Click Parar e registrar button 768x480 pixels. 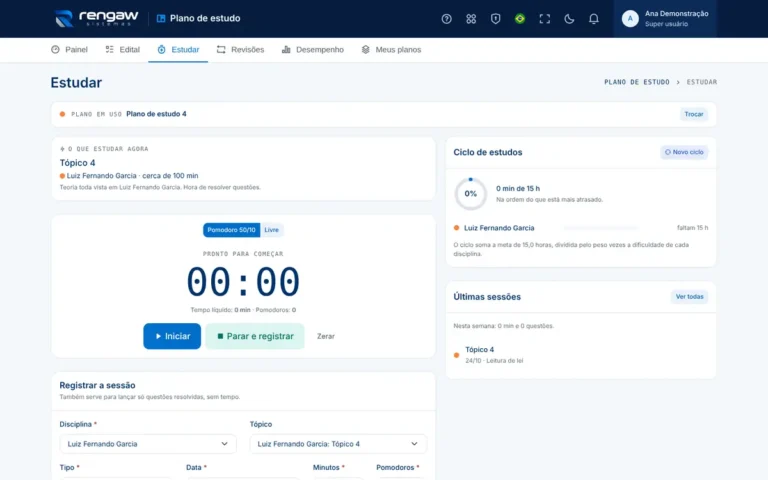tap(255, 336)
